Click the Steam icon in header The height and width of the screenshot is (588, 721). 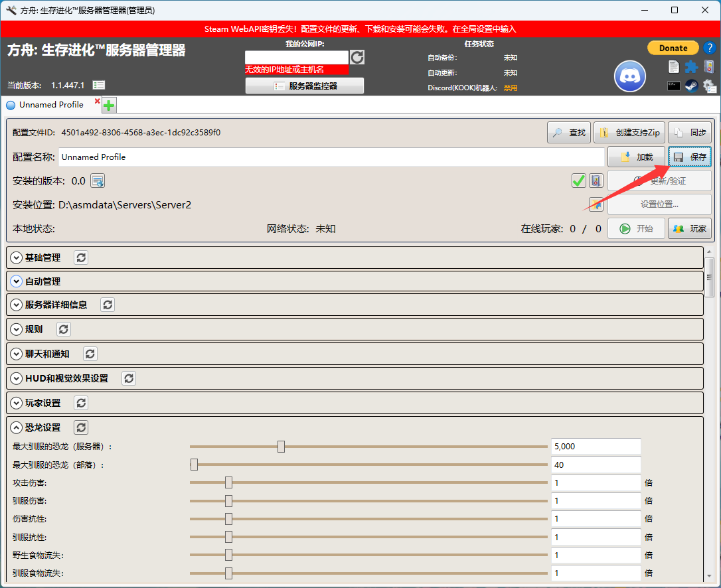pyautogui.click(x=692, y=86)
